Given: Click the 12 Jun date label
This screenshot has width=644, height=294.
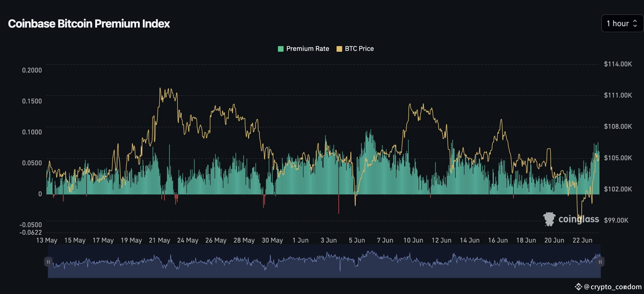Looking at the screenshot, I should tap(442, 240).
